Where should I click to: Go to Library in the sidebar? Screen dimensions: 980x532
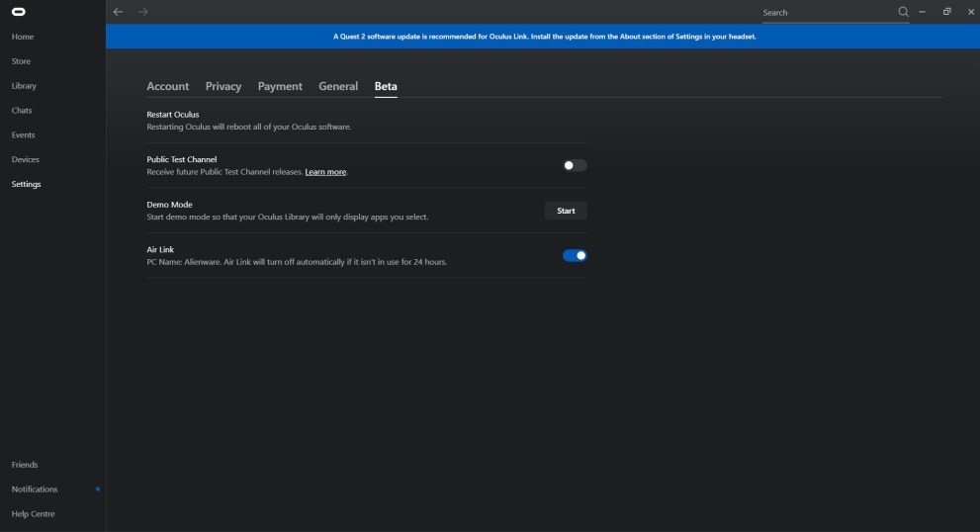24,86
